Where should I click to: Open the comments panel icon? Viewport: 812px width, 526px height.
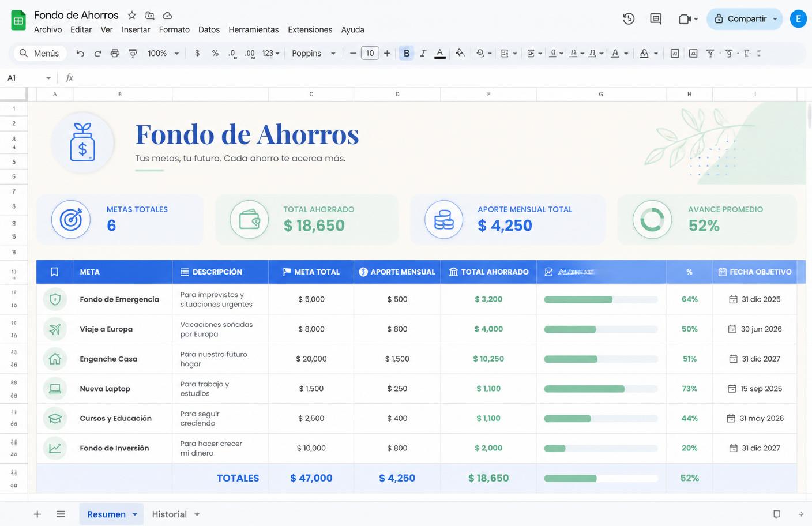[x=656, y=19]
